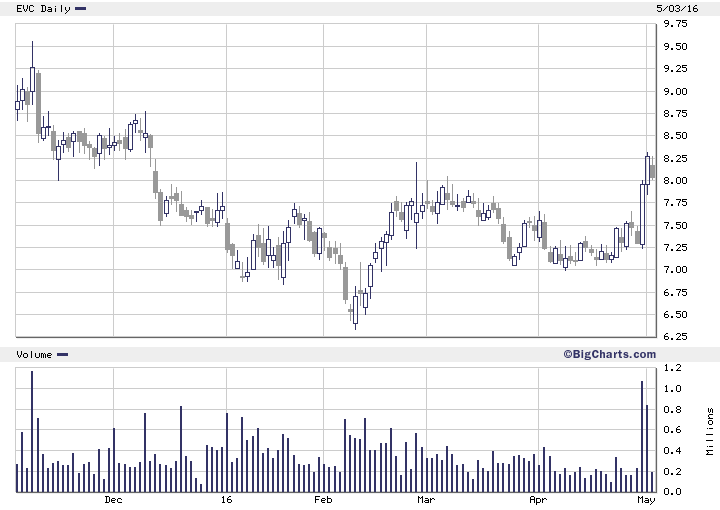Click the 0.2 volume axis label
Image resolution: width=720 pixels, height=510 pixels.
pos(672,471)
